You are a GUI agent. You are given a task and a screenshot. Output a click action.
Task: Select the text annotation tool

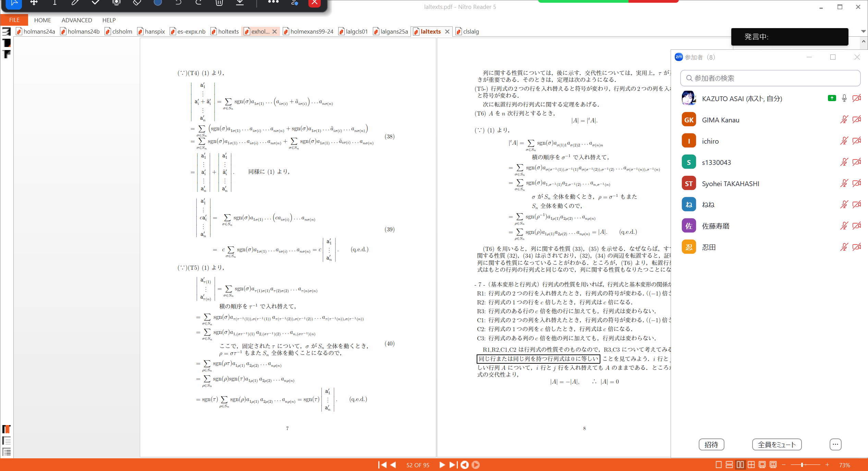(54, 3)
